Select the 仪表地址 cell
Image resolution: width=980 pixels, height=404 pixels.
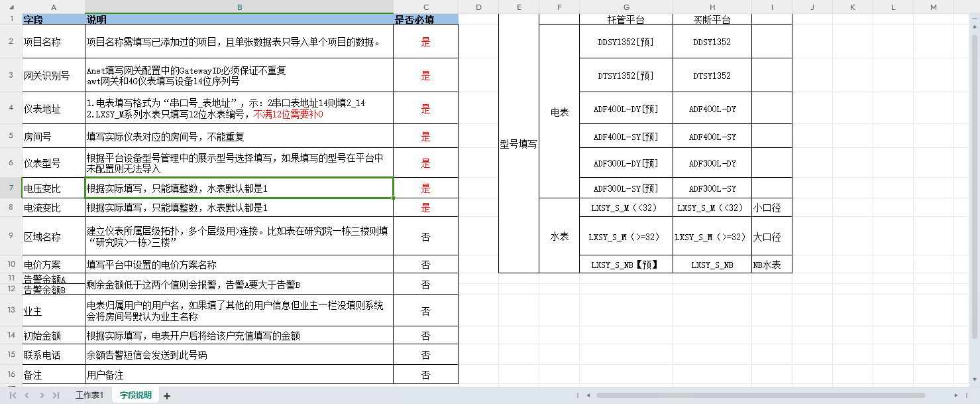point(54,109)
